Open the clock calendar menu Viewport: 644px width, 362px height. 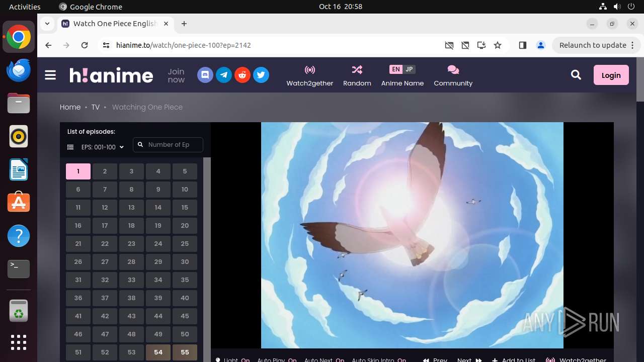pos(341,7)
